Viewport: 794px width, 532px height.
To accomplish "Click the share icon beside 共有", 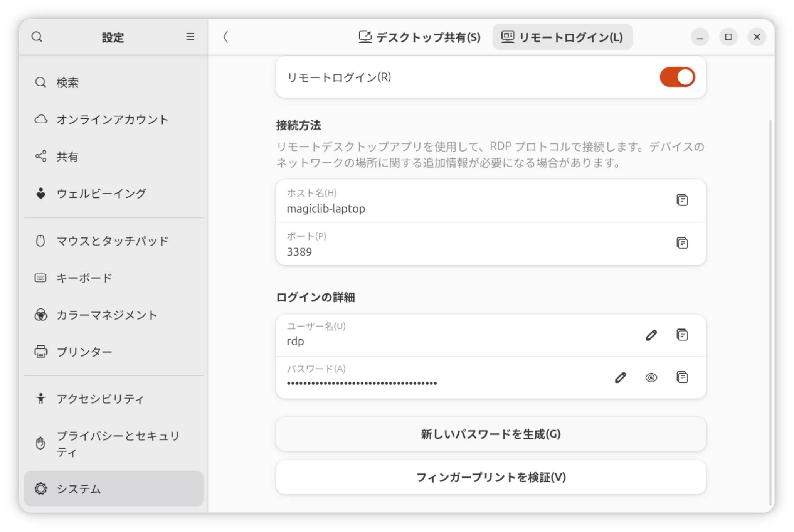I will click(41, 156).
